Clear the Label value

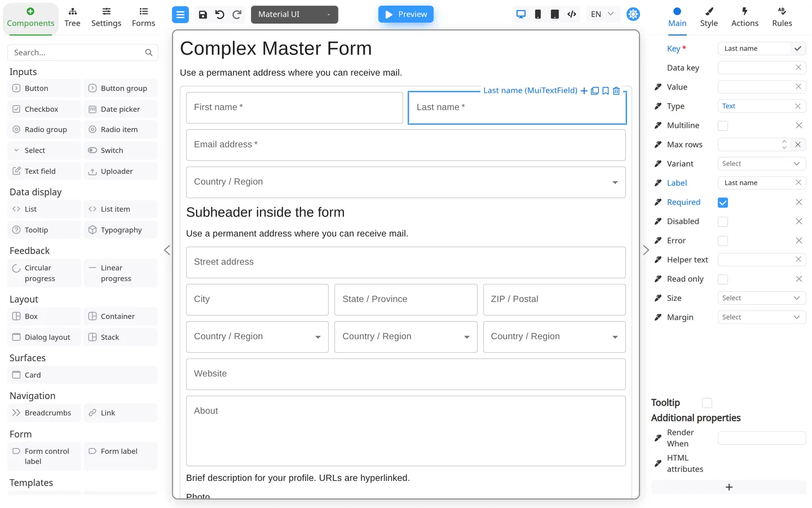798,183
